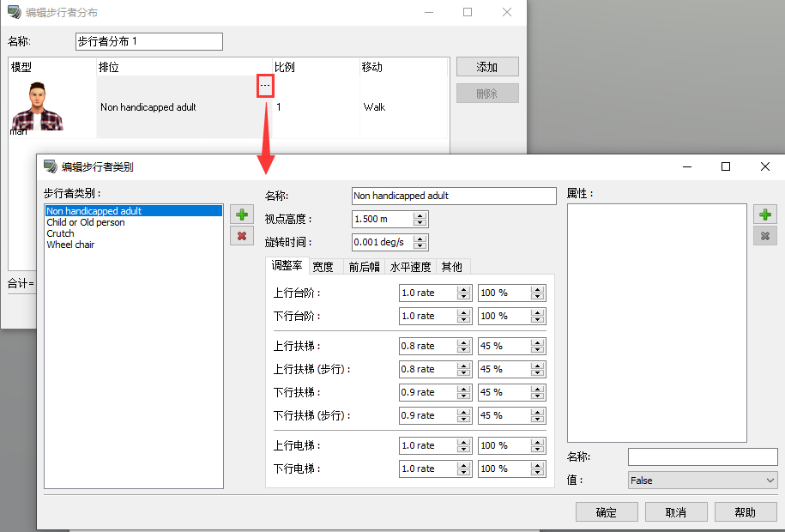Image resolution: width=785 pixels, height=532 pixels.
Task: Adjust 下行台阶 percent spinner
Action: 537,316
